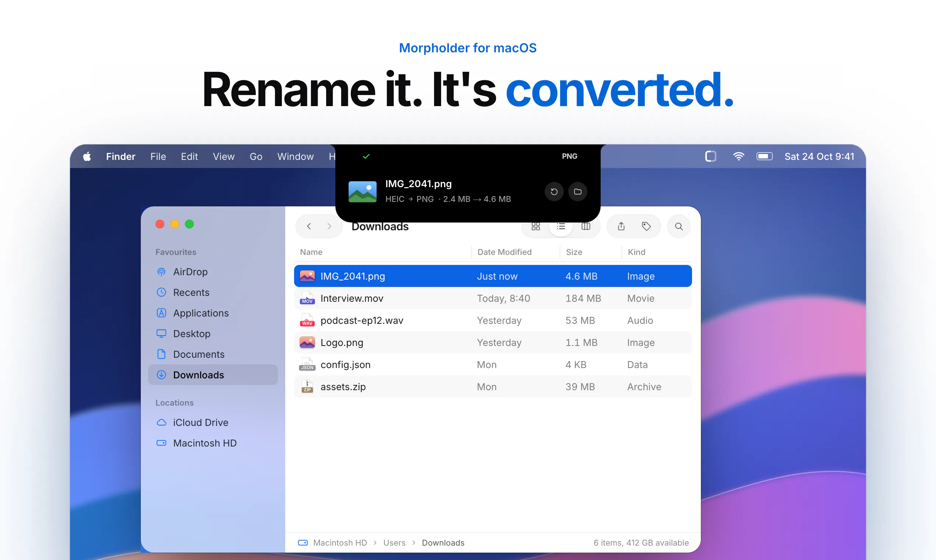The width and height of the screenshot is (936, 560).
Task: Select Interview.mov file row
Action: tap(493, 298)
